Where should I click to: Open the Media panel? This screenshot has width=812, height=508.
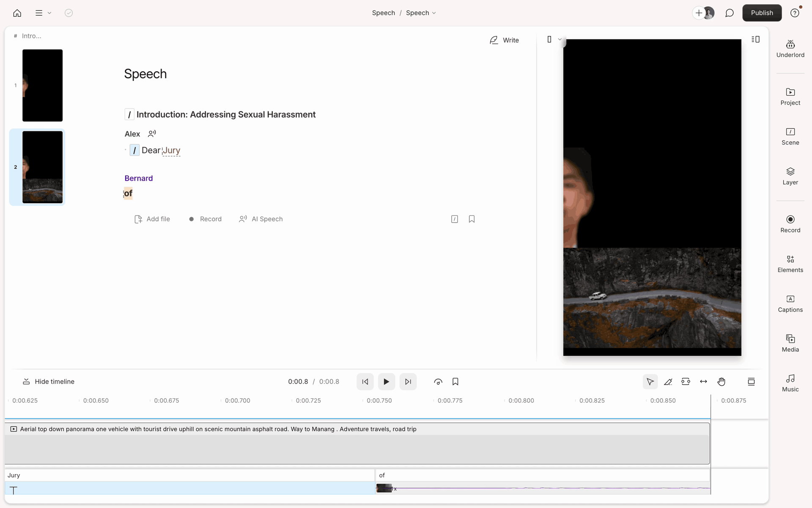790,343
